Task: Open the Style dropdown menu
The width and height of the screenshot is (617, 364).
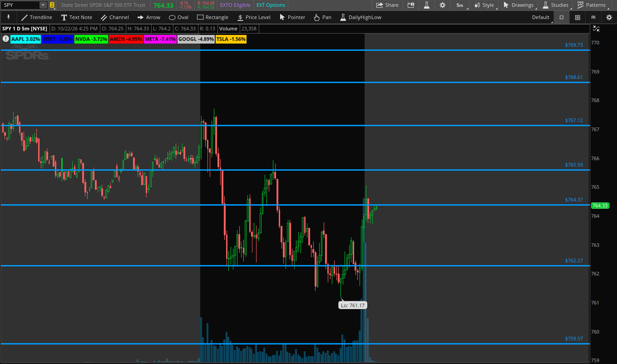Action: point(484,5)
